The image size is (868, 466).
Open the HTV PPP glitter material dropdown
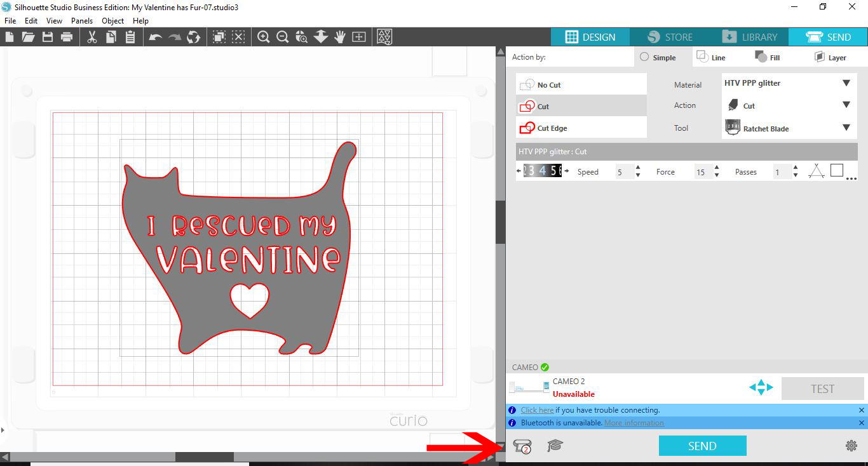pos(788,83)
